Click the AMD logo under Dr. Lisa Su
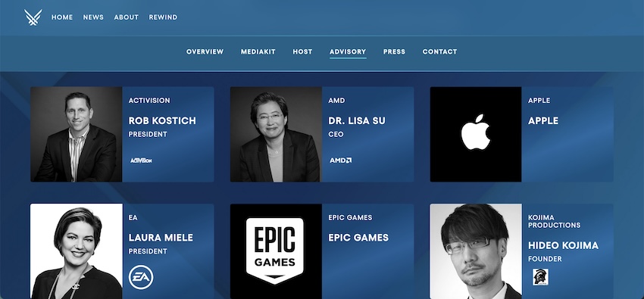644x299 pixels. point(340,160)
